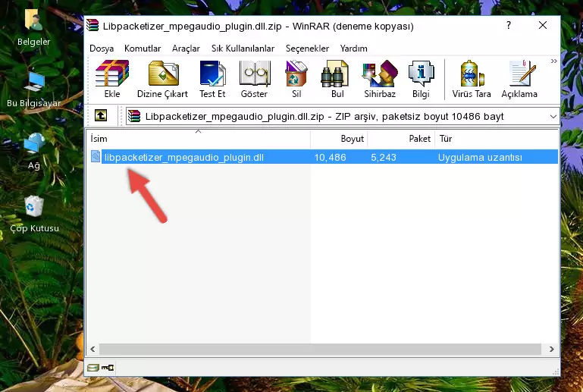583x392 pixels.
Task: Sort by İsim column header
Action: 199,138
